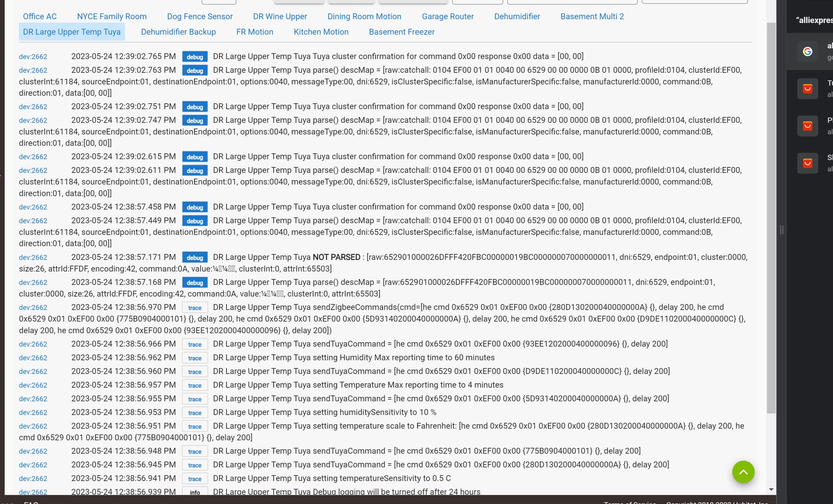Click trace badge at 12:38:56.953 PM
833x504 pixels.
pyautogui.click(x=195, y=412)
